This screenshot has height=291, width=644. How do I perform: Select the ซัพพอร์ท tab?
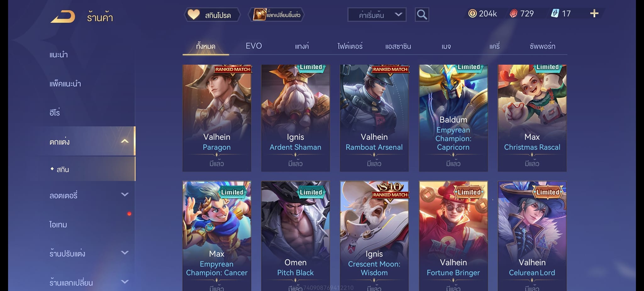(x=542, y=46)
